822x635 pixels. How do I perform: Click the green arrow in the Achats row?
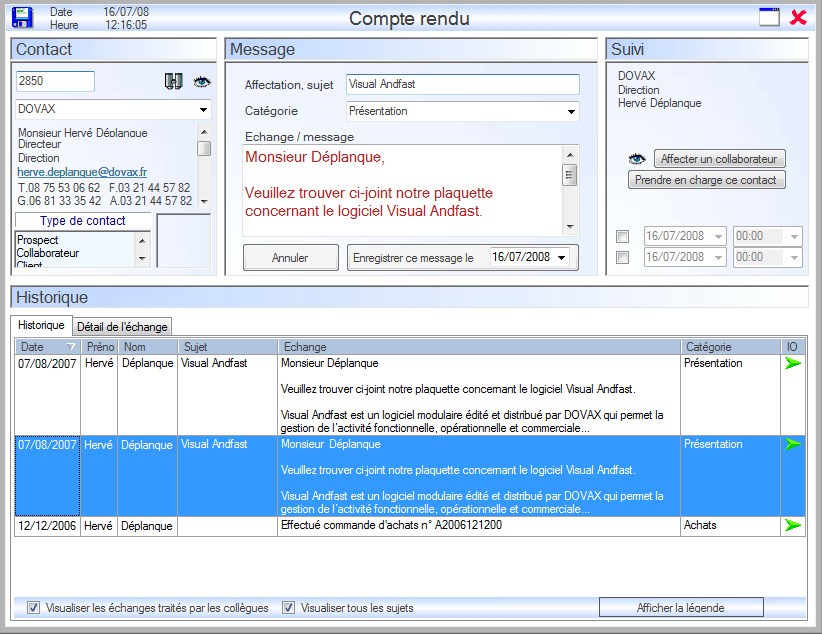pos(793,525)
